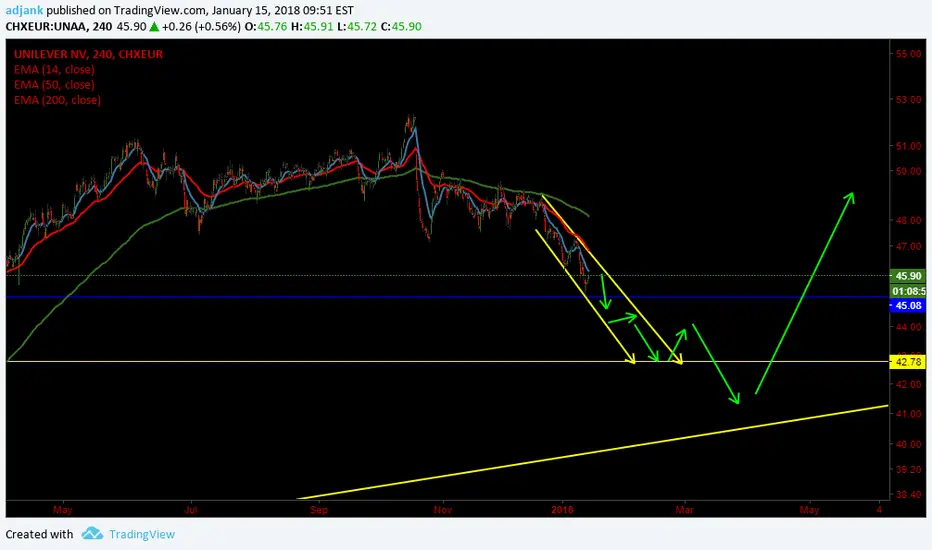Click the May label at left of time axis

click(62, 510)
